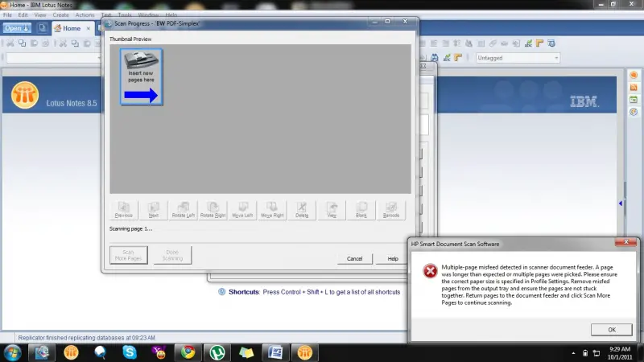
Task: Open Yahoo Messenger from the taskbar
Action: (x=159, y=352)
